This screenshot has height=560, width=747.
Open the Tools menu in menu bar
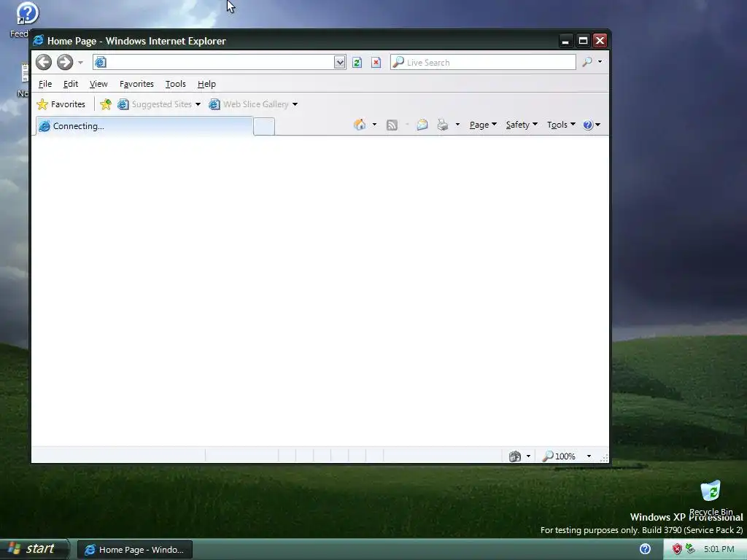click(175, 84)
